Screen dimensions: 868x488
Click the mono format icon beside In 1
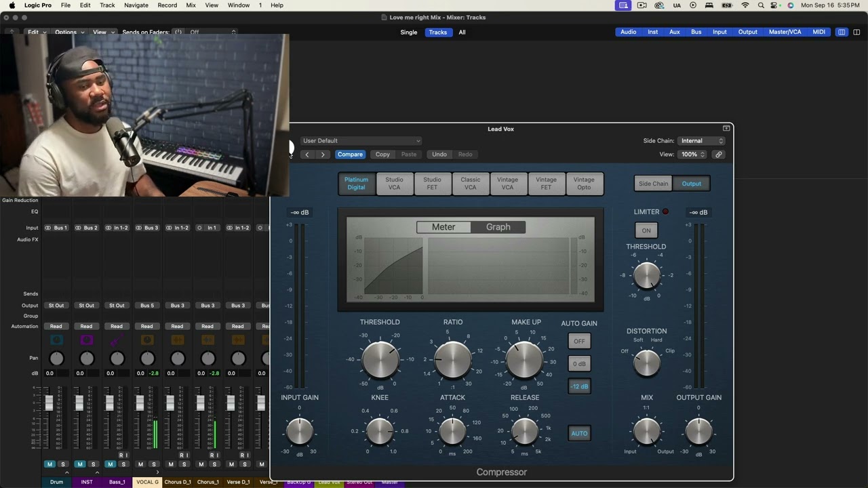click(199, 228)
